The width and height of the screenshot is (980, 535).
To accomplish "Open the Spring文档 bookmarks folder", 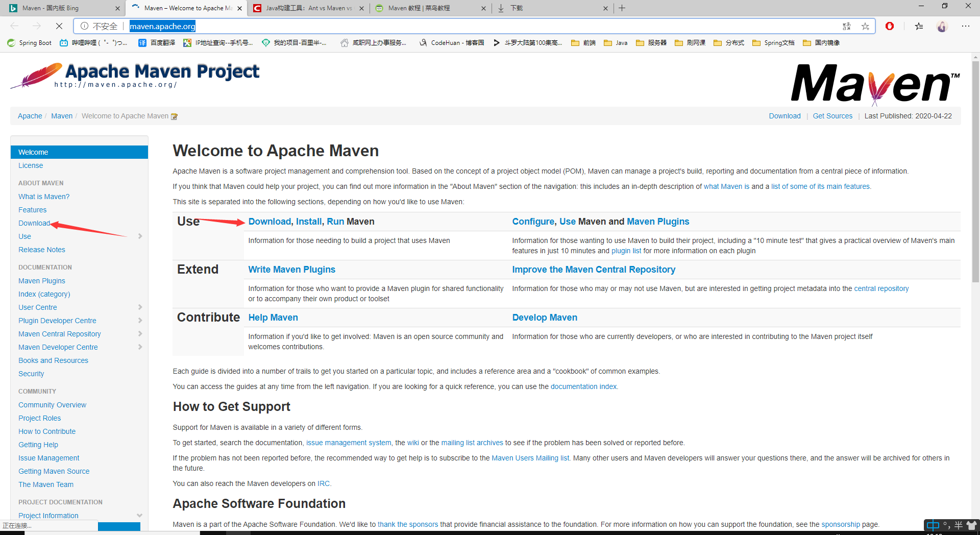I will 773,43.
